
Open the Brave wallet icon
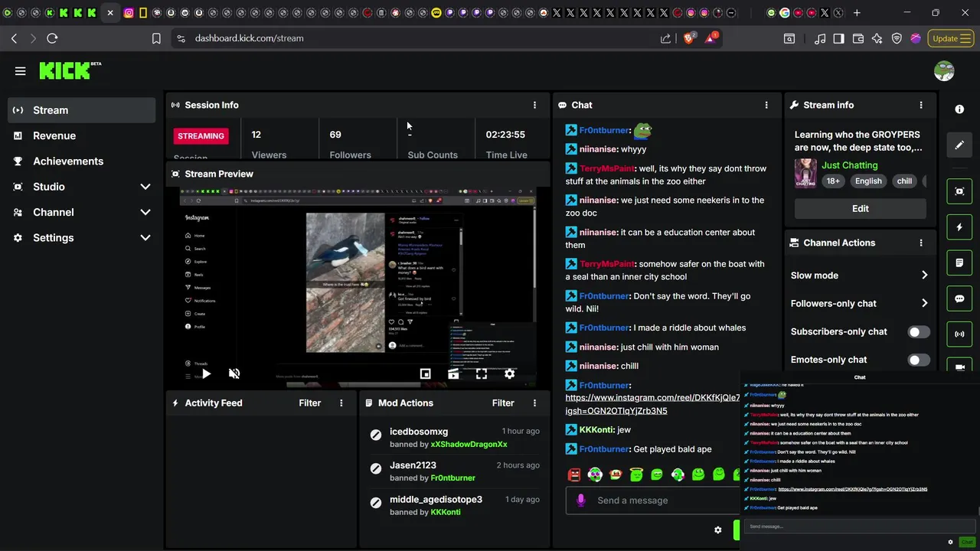pyautogui.click(x=857, y=38)
